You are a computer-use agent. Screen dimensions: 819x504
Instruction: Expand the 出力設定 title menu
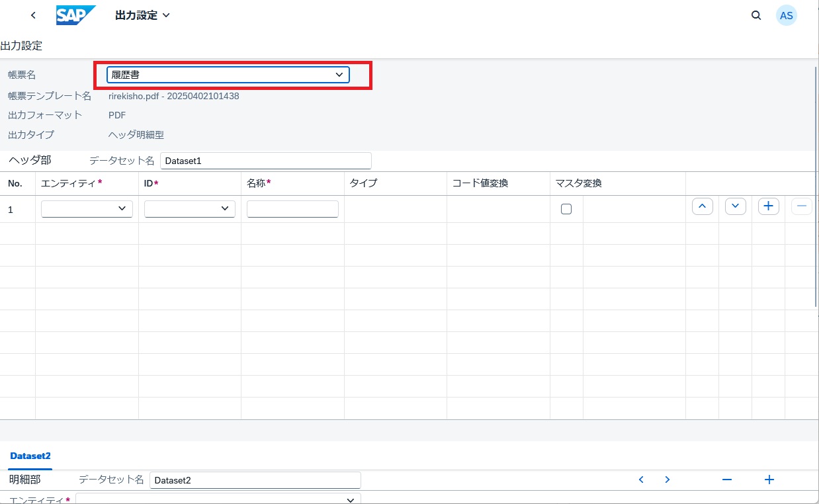tap(142, 15)
